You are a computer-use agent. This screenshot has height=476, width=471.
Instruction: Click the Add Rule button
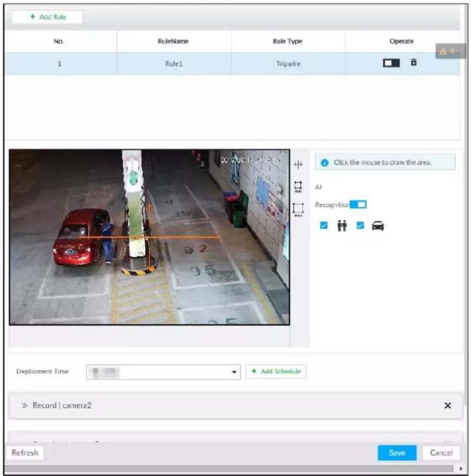(48, 17)
